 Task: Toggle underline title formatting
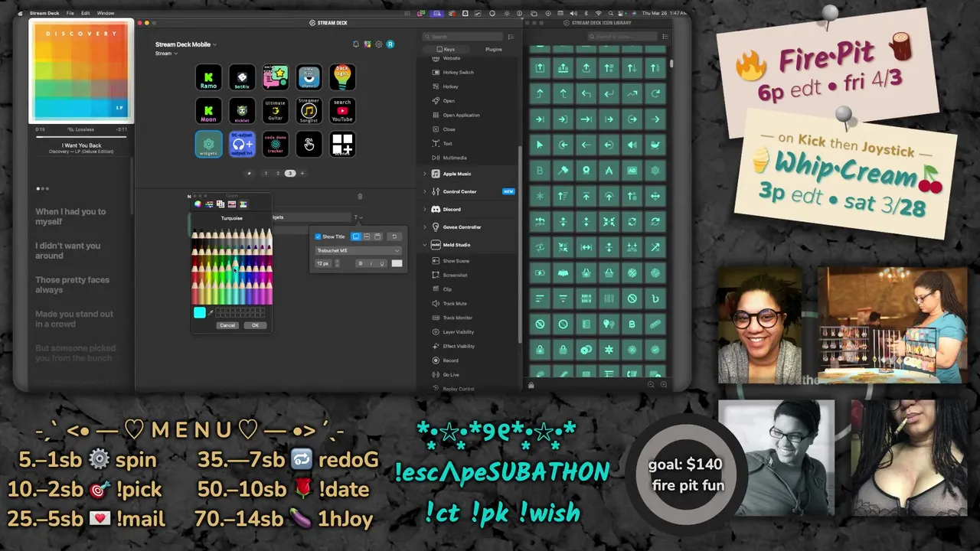point(381,263)
